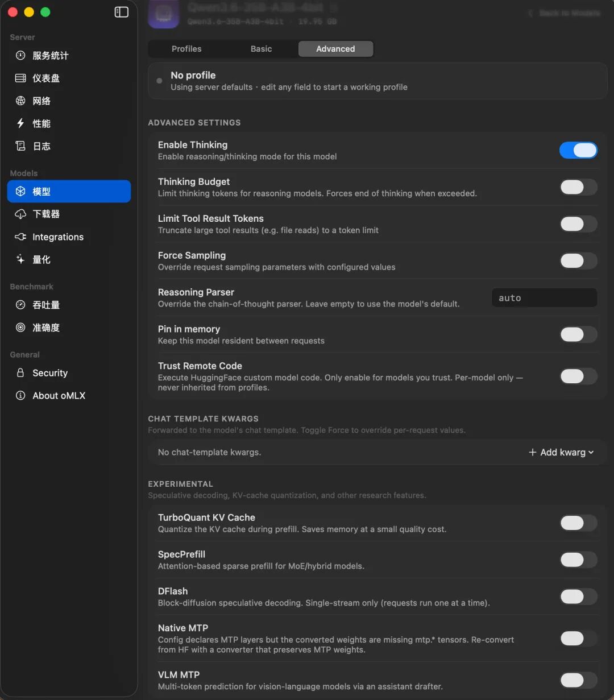This screenshot has height=700, width=614.
Task: Disable the Enable Thinking switch
Action: (578, 150)
